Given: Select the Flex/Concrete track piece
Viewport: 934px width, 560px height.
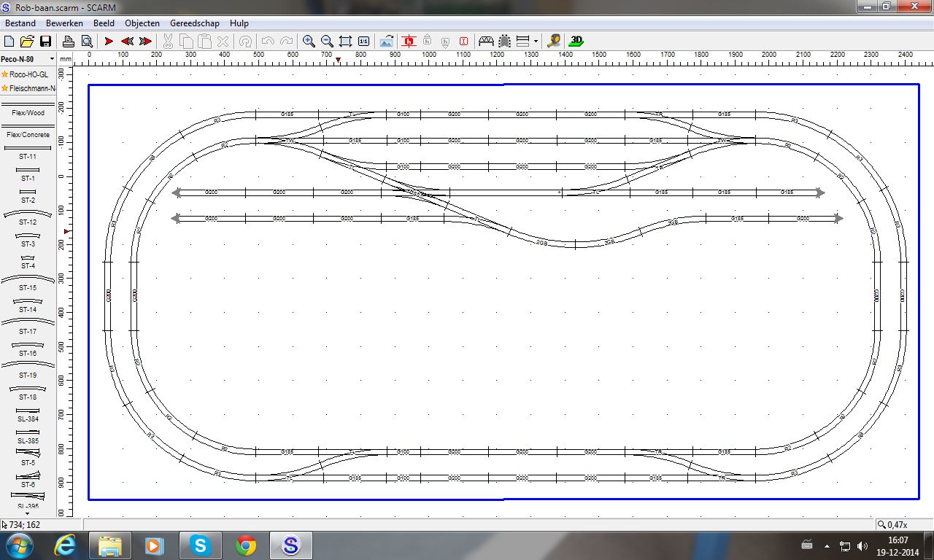Looking at the screenshot, I should (28, 132).
